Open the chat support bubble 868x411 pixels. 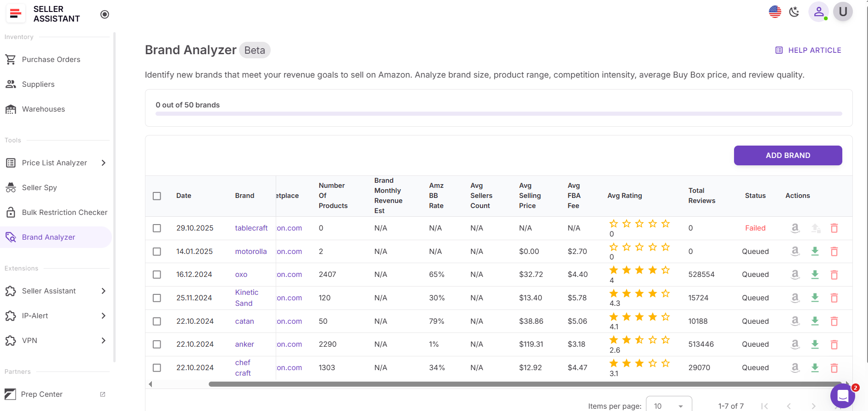[x=842, y=395]
